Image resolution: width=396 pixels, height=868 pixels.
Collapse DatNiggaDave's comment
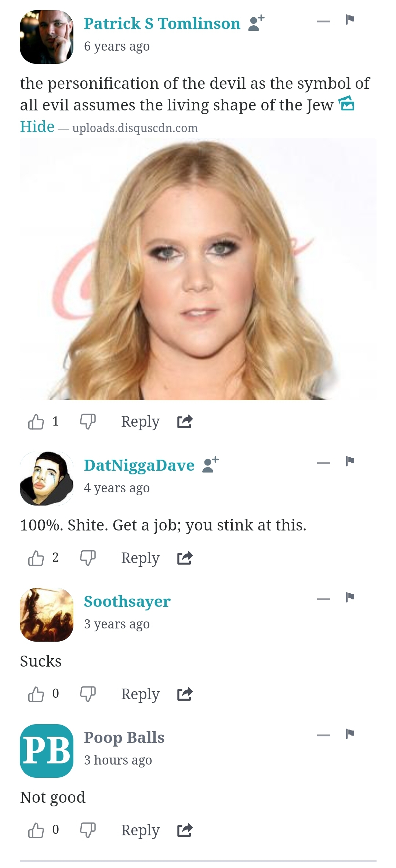pyautogui.click(x=323, y=463)
